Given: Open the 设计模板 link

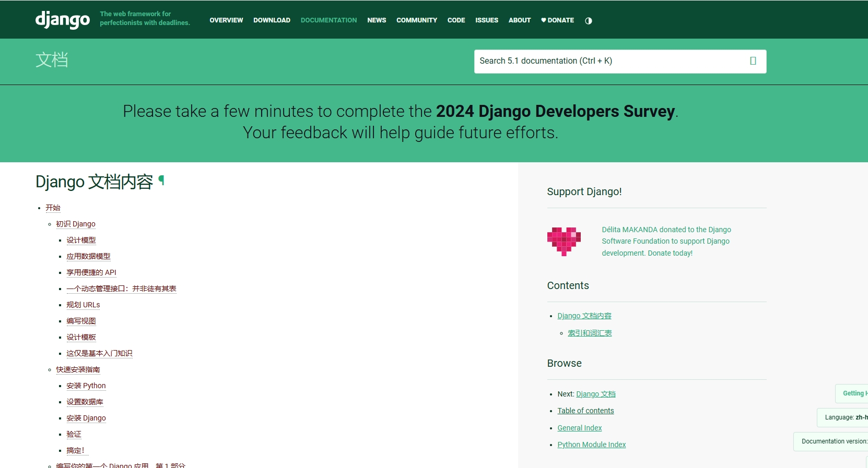Looking at the screenshot, I should point(81,337).
